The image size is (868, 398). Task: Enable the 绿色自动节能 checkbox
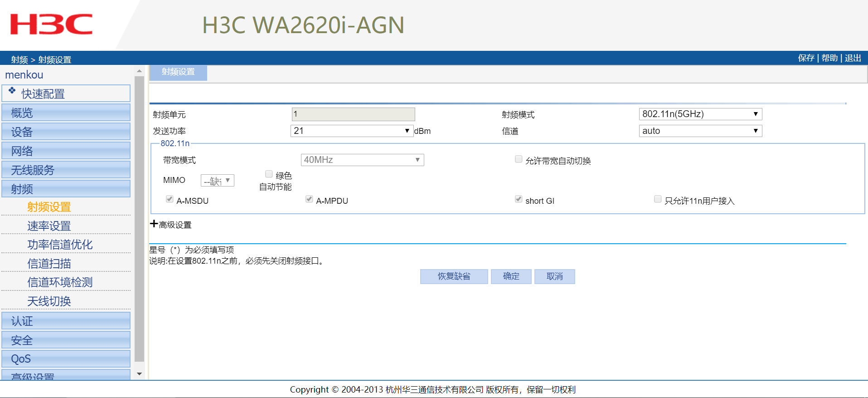pos(269,174)
